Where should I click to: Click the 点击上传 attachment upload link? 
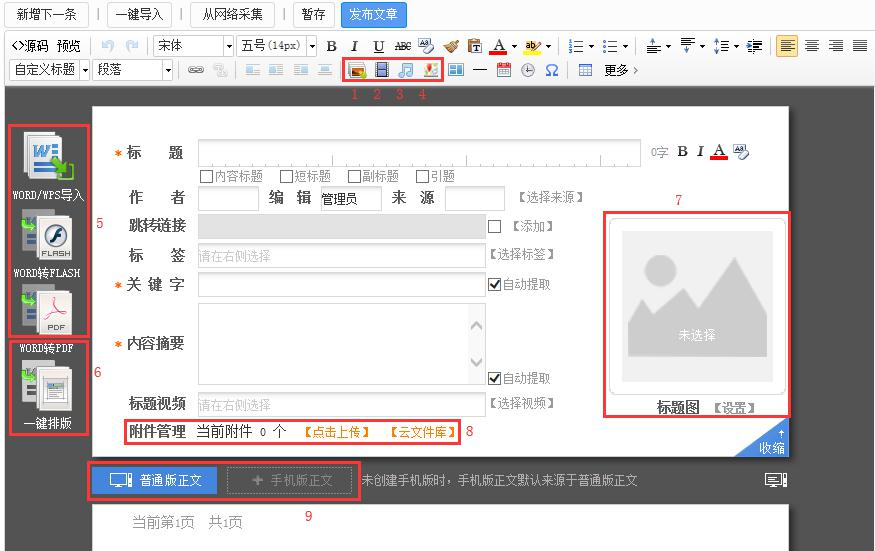pos(337,432)
